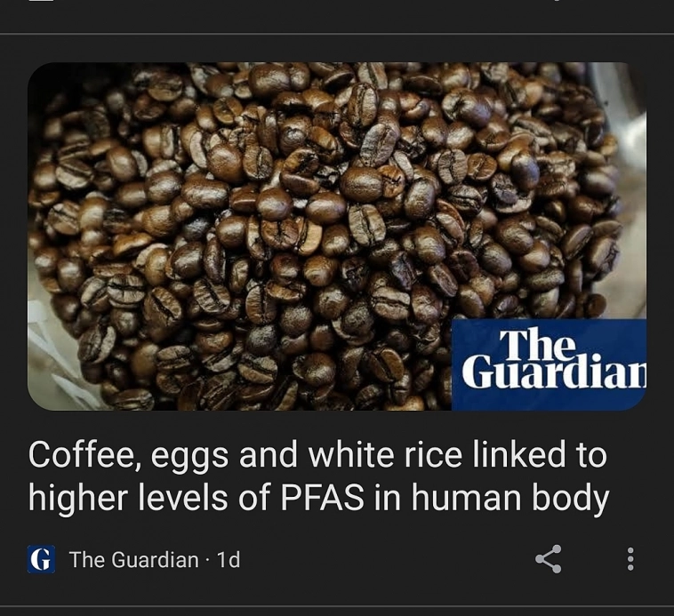Screen dimensions: 674x616
Task: Click the connected-dots share symbol
Action: (x=549, y=559)
